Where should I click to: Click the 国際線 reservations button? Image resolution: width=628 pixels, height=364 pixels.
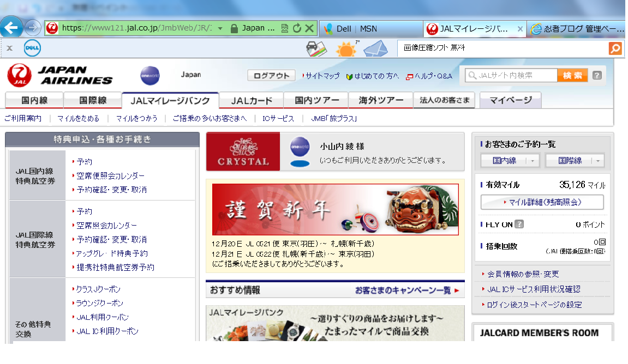[x=570, y=161]
